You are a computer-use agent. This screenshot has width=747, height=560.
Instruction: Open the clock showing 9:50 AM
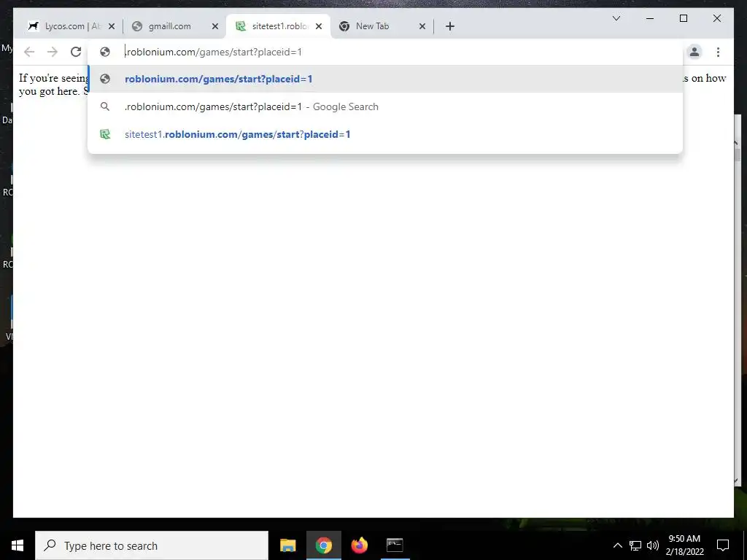684,545
